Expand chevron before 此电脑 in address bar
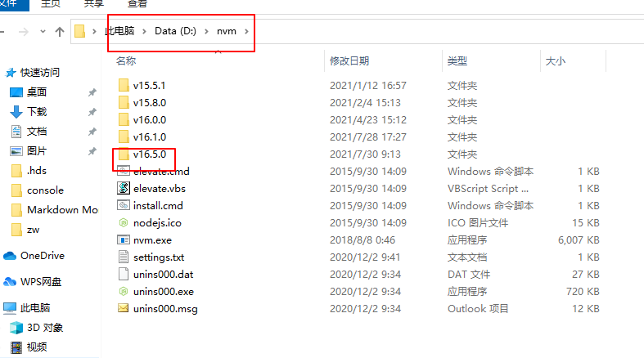This screenshot has width=644, height=358. point(94,31)
